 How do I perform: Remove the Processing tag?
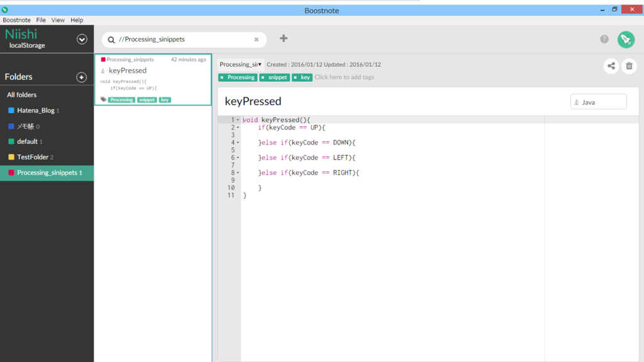[x=222, y=77]
